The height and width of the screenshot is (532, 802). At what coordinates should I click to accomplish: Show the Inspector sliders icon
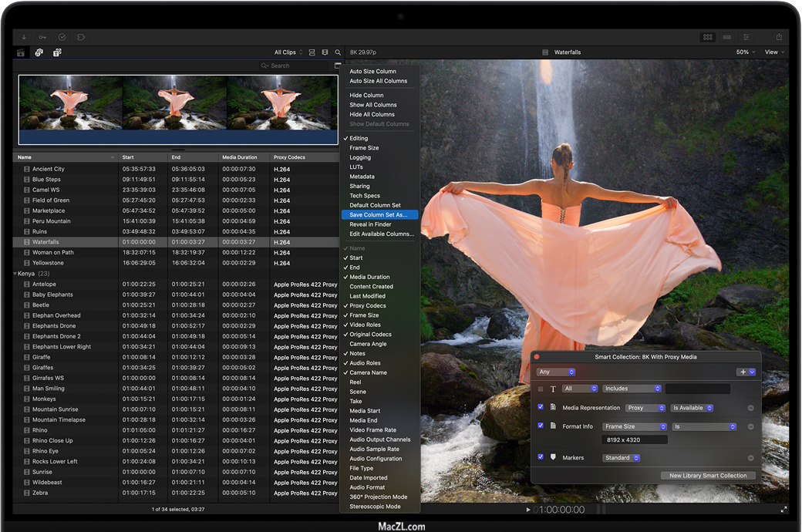pos(746,37)
